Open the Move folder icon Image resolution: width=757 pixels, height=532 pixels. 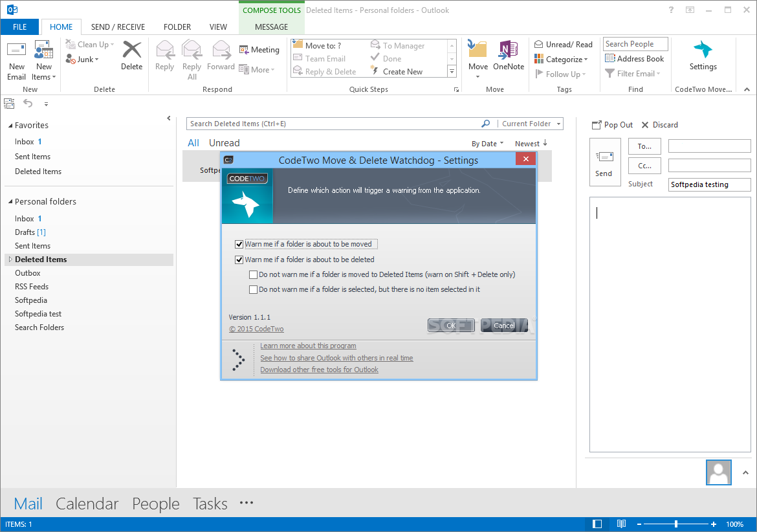(x=477, y=49)
